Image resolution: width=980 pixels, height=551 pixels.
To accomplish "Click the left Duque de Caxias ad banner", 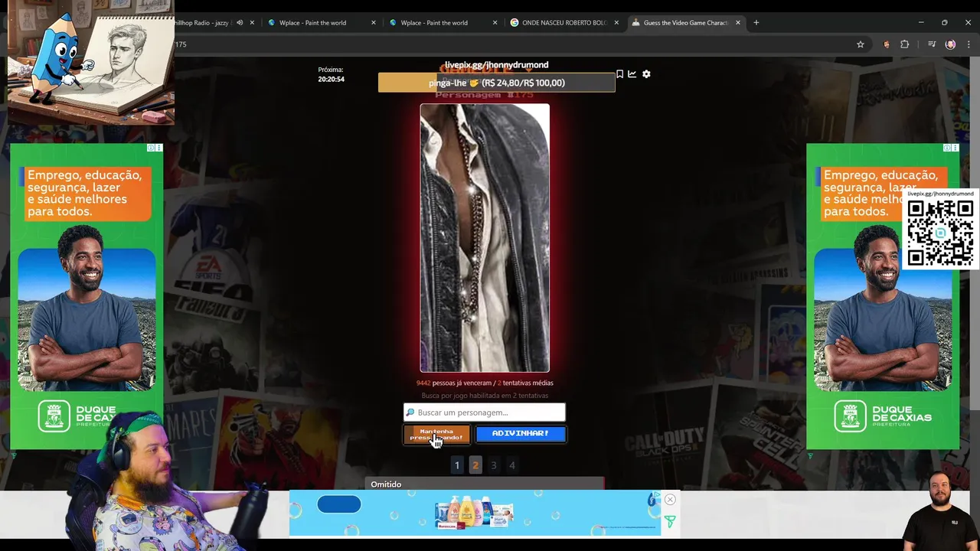I will [x=87, y=296].
